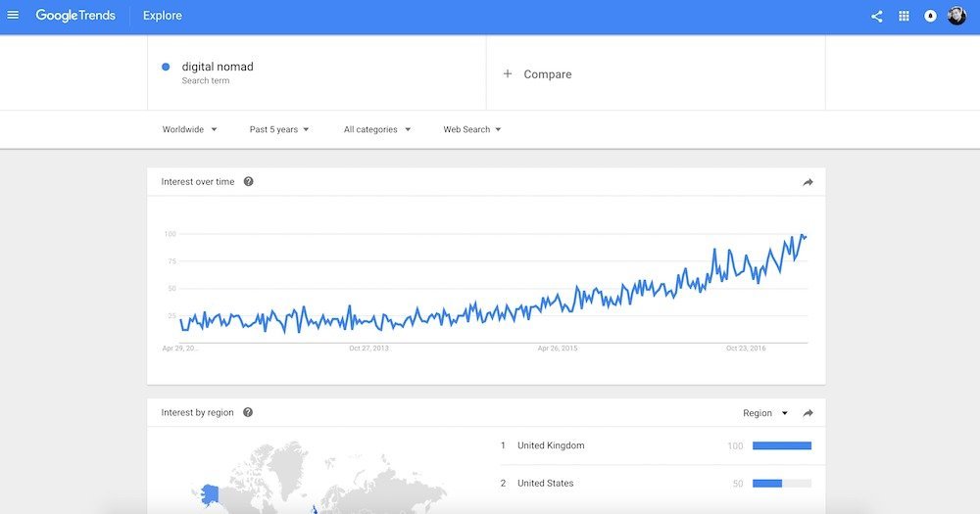
Task: Open the Google apps grid
Action: (904, 17)
